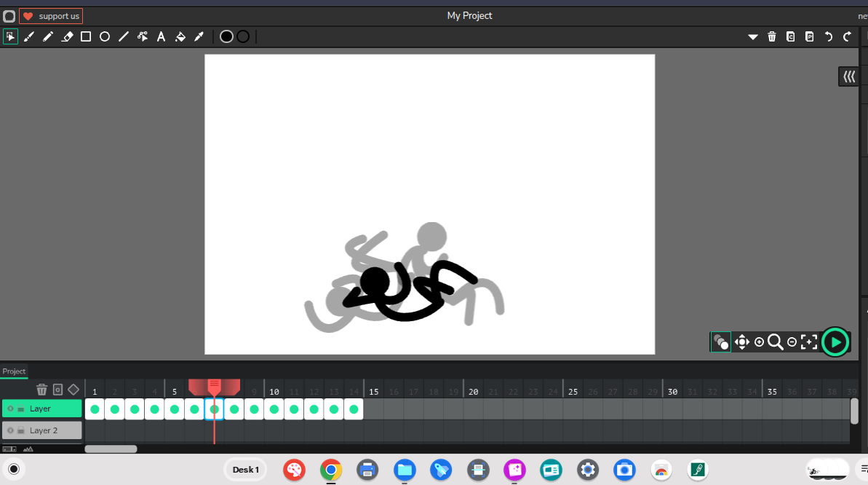Screen dimensions: 868x485
Task: Choose the Rectangle shape tool
Action: pos(86,36)
